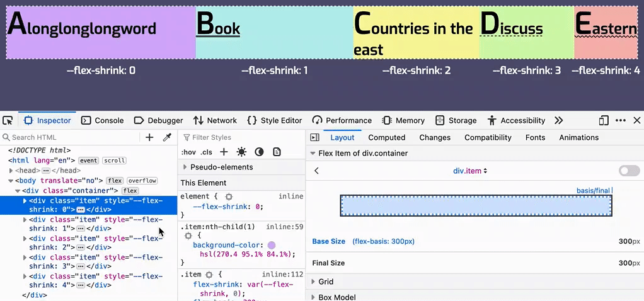644x301 pixels.
Task: Open the div.item flex item selector dropdown
Action: click(471, 171)
